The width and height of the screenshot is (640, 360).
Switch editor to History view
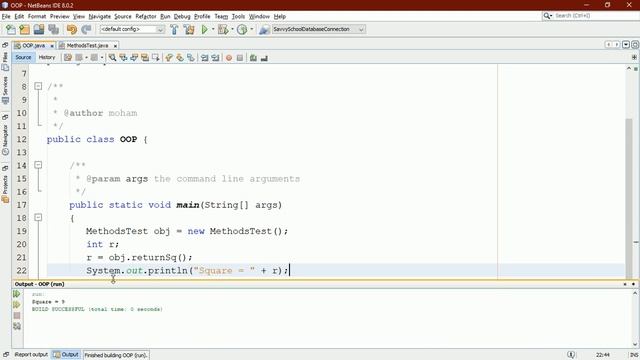click(x=47, y=58)
